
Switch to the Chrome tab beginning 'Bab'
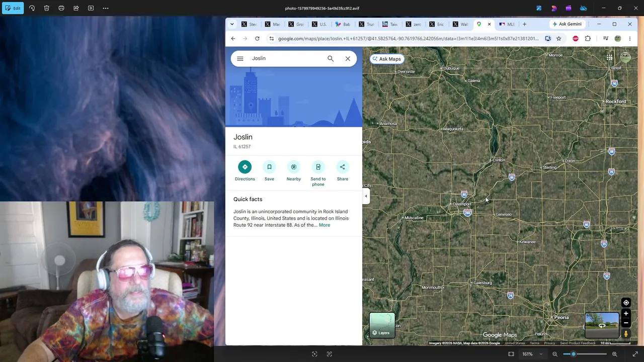click(x=343, y=24)
